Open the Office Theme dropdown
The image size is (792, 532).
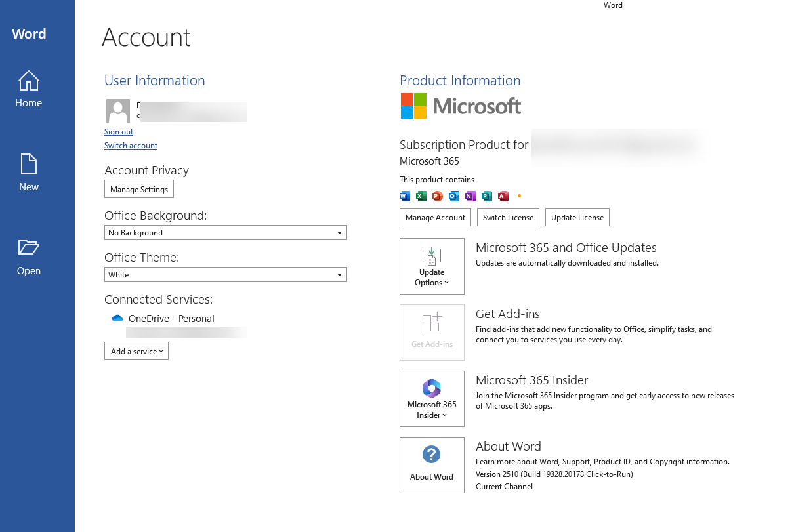pos(226,275)
